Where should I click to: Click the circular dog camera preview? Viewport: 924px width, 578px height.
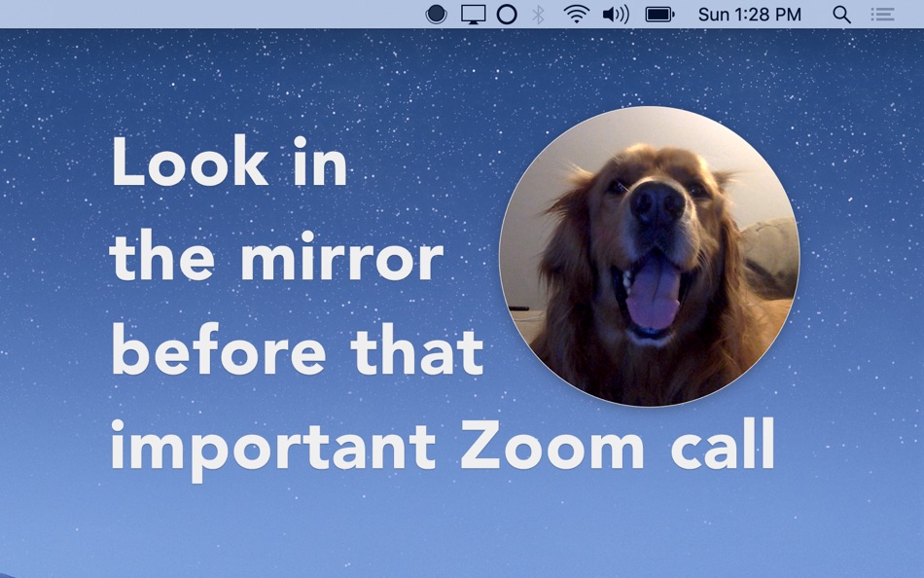coord(650,256)
